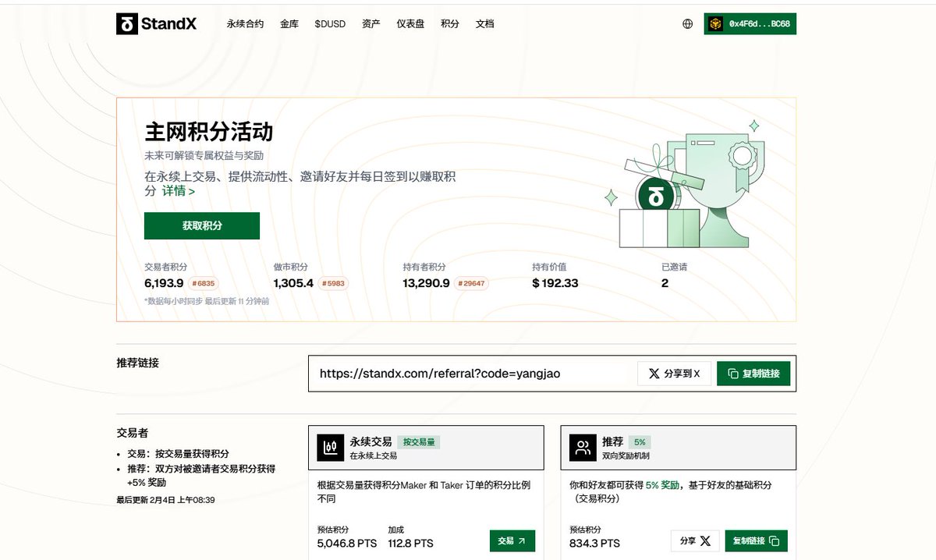Open 金库 menu item

click(289, 24)
